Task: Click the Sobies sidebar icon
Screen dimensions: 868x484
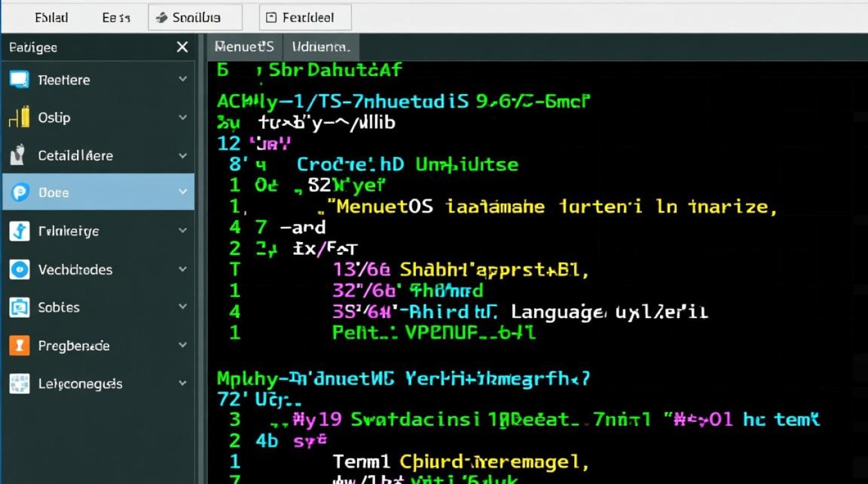Action: click(x=19, y=308)
